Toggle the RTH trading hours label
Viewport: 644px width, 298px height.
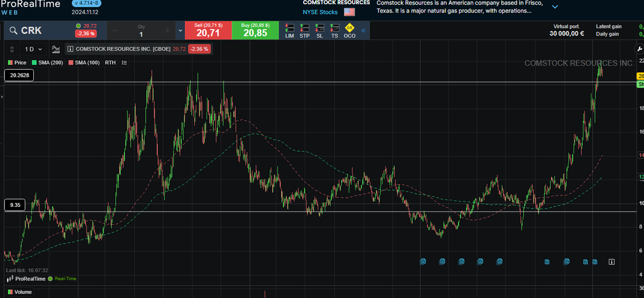[111, 63]
